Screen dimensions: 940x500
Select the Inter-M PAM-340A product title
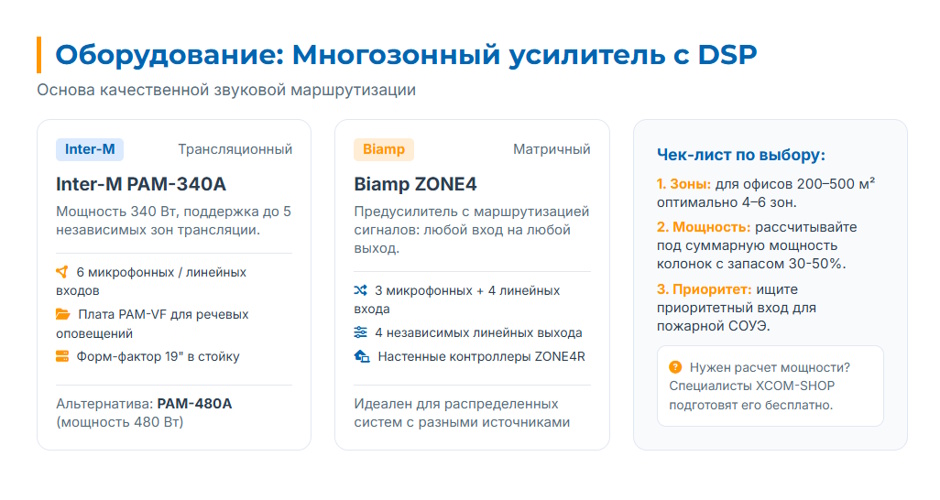pyautogui.click(x=141, y=184)
